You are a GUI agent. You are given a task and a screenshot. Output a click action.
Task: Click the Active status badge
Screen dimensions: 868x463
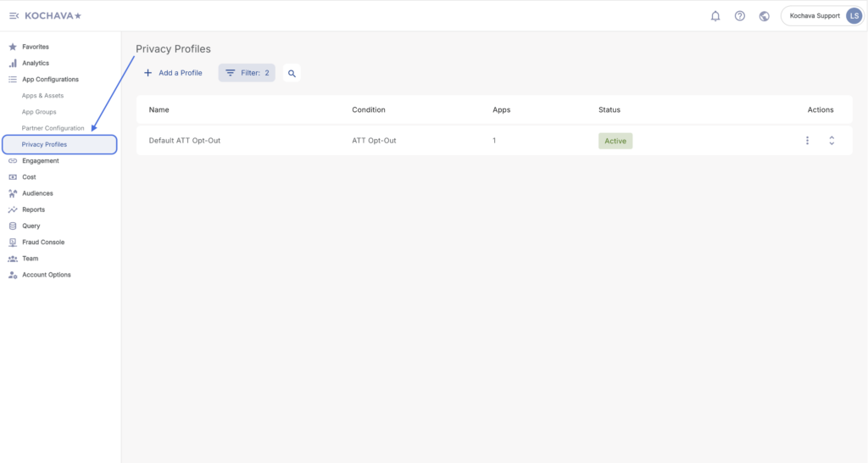pyautogui.click(x=615, y=141)
